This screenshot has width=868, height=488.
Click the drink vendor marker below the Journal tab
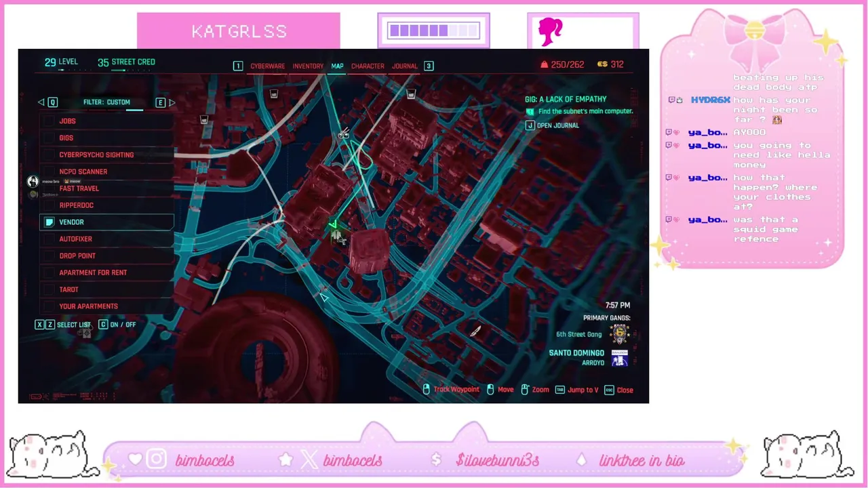pos(411,94)
